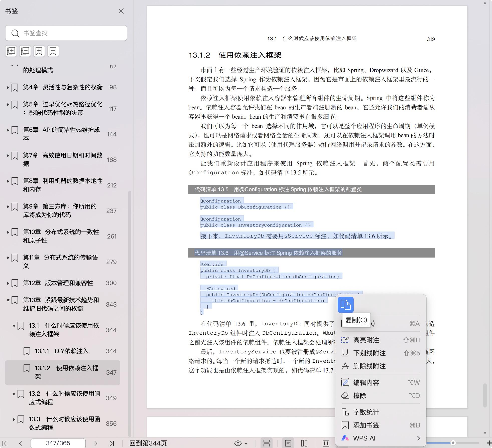This screenshot has width=492, height=448.
Task: Click scroll down arrow of document
Action: [x=485, y=433]
